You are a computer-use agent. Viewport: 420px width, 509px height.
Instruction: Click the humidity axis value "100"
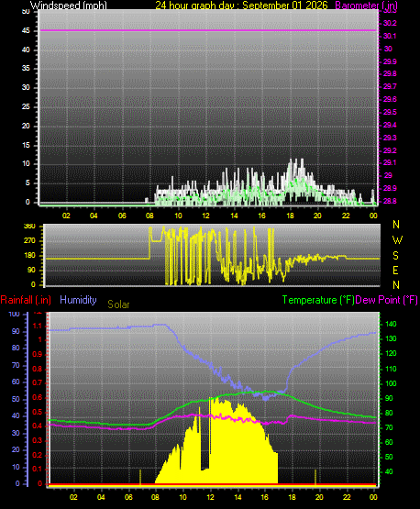click(15, 314)
